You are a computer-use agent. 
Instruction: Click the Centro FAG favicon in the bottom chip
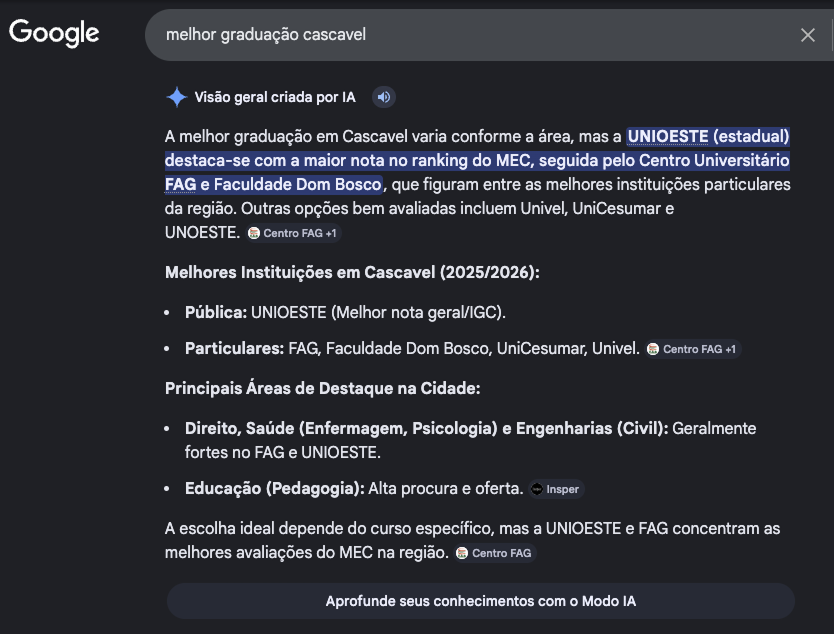(x=462, y=552)
